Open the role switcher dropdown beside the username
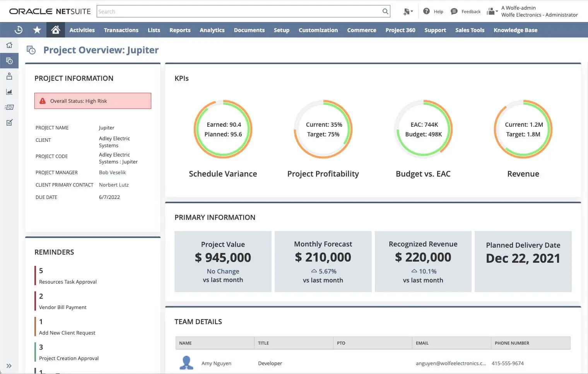Image resolution: width=588 pixels, height=374 pixels. click(497, 11)
